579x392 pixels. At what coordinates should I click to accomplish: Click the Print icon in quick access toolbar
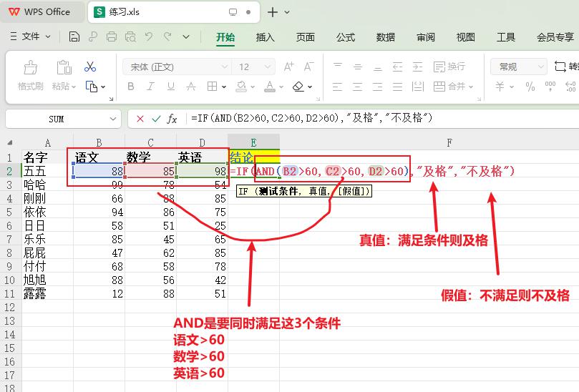click(x=112, y=36)
